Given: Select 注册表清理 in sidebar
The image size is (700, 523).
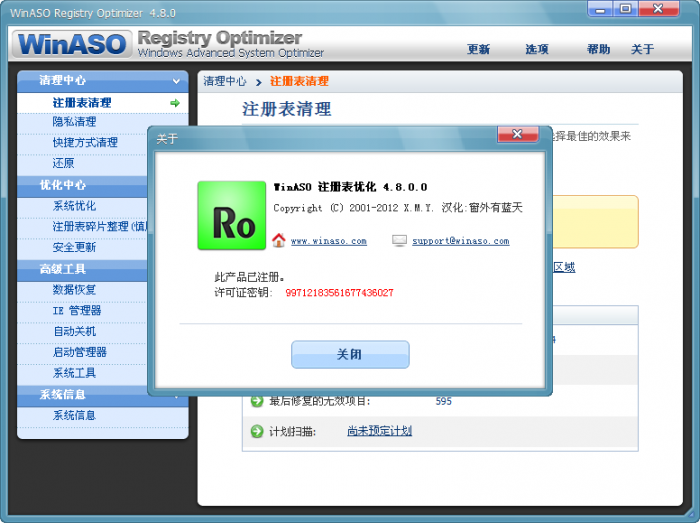Looking at the screenshot, I should [103, 103].
